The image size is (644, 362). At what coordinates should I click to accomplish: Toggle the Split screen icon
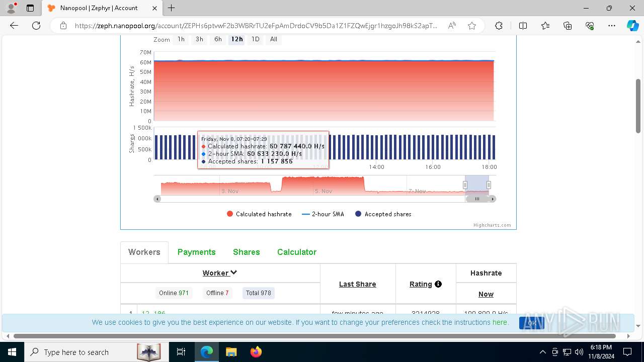pyautogui.click(x=523, y=26)
